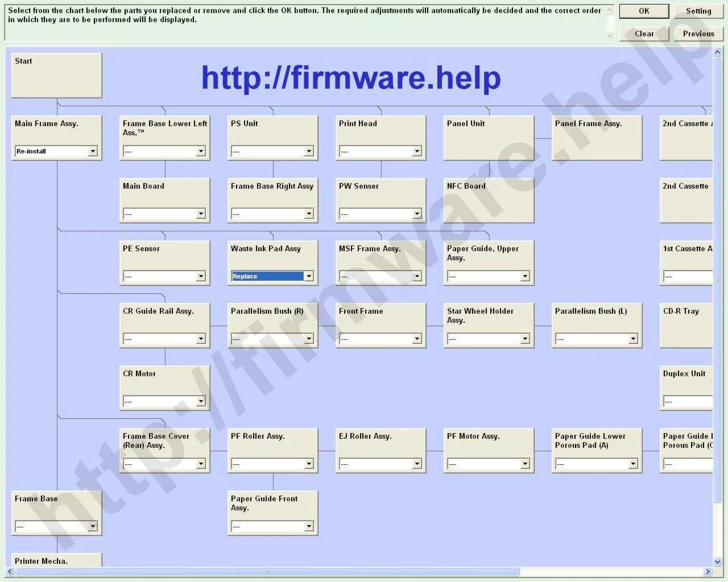Open the Front Frame dropdown

380,339
